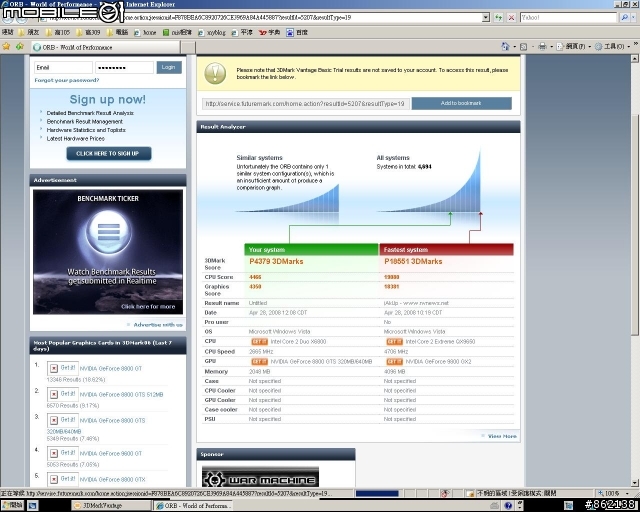Click 'Get it!' icon for GeForce 9600 GT
640x512 pixels.
pos(62,453)
